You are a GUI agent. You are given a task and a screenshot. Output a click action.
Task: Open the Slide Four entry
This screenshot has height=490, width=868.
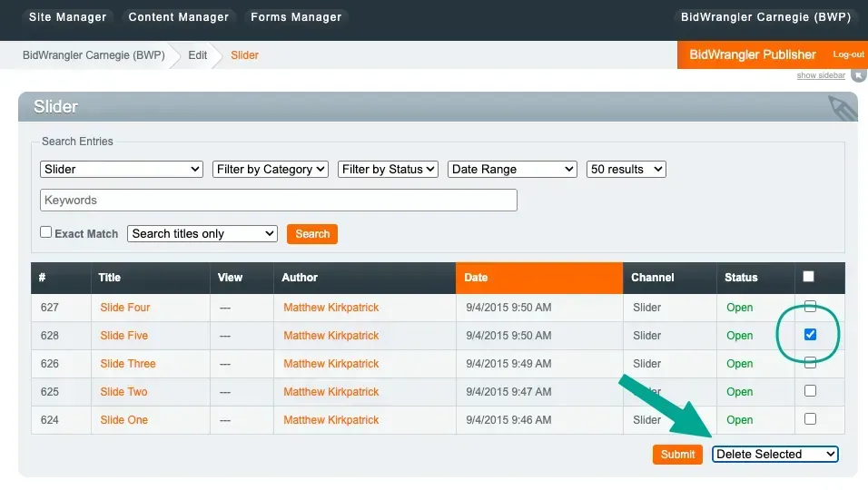coord(125,308)
